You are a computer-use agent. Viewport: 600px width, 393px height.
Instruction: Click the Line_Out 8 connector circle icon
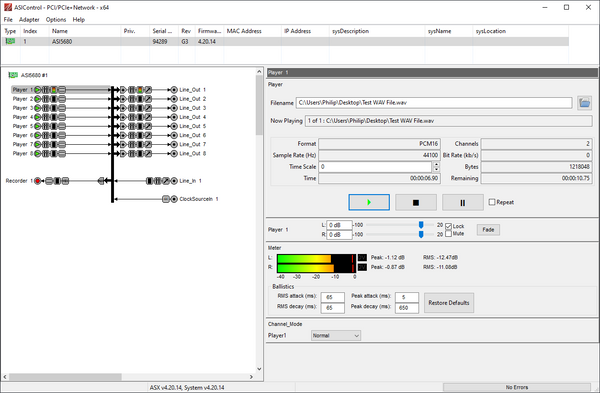coord(174,153)
